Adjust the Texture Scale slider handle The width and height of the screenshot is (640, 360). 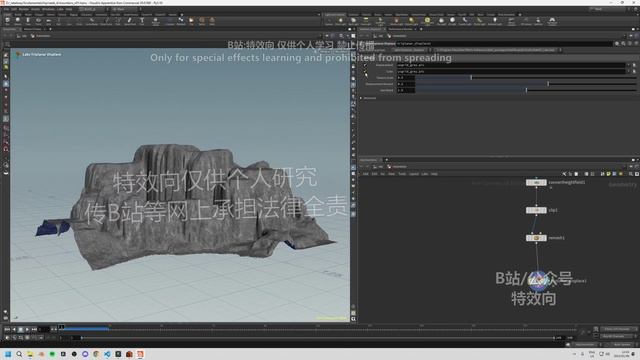pos(471,78)
